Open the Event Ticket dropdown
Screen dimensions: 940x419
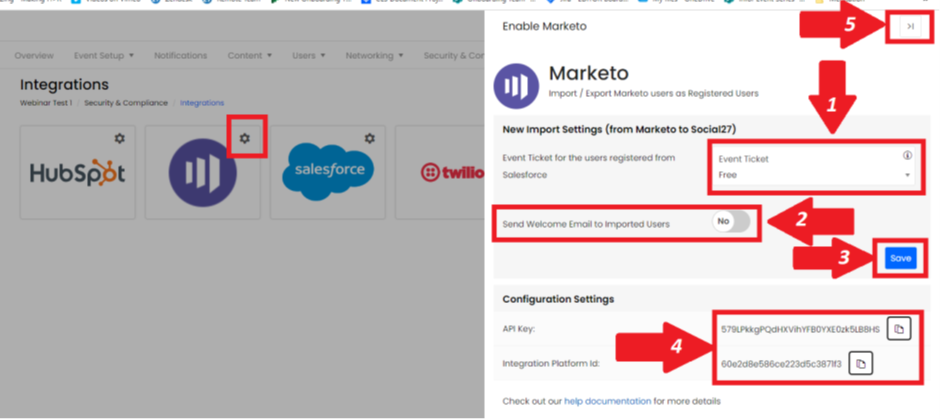coord(815,174)
